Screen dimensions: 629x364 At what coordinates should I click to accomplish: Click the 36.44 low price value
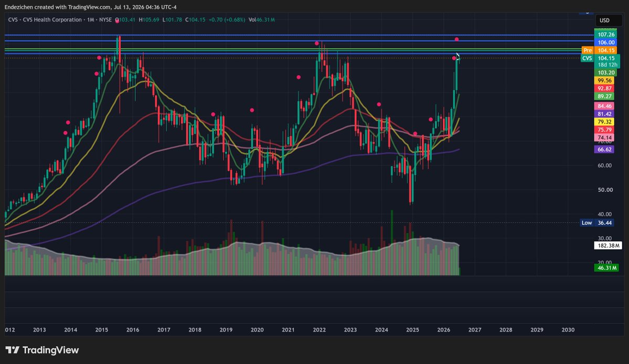tap(604, 222)
